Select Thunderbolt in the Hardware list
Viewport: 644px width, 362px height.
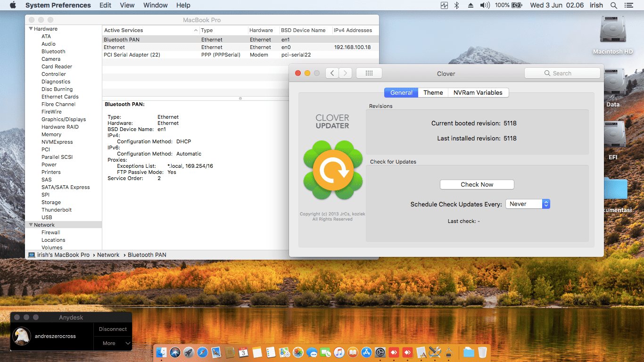[x=57, y=210]
